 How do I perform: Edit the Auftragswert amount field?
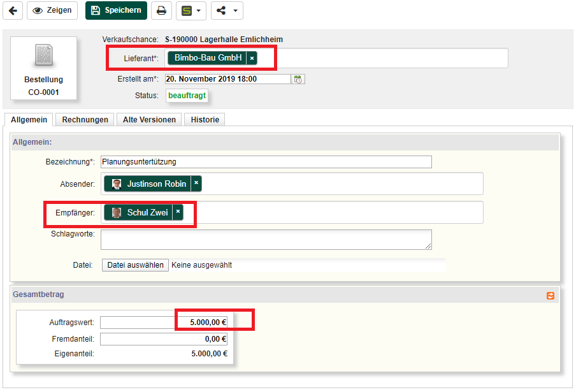click(164, 323)
